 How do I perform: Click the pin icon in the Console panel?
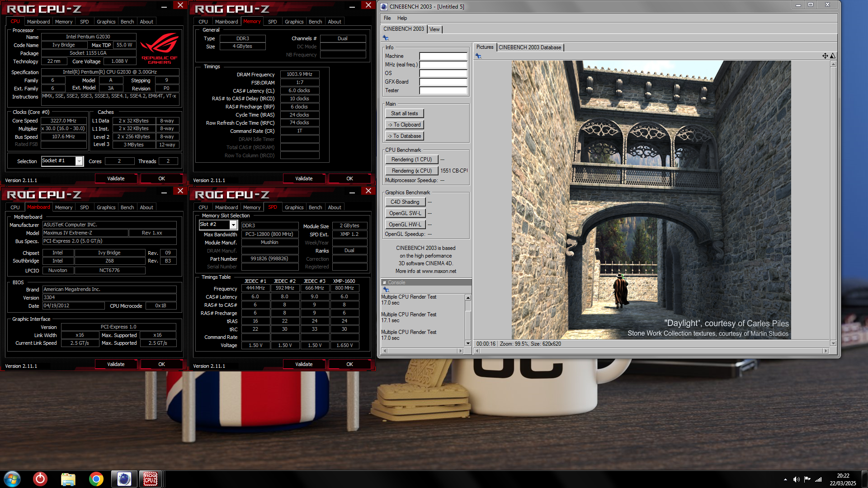coord(386,289)
